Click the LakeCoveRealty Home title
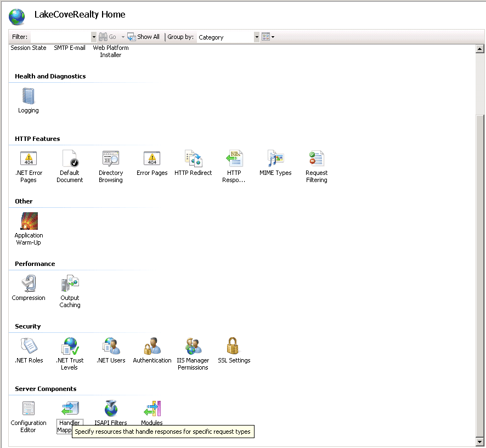Image resolution: width=486 pixels, height=448 pixels. click(80, 15)
